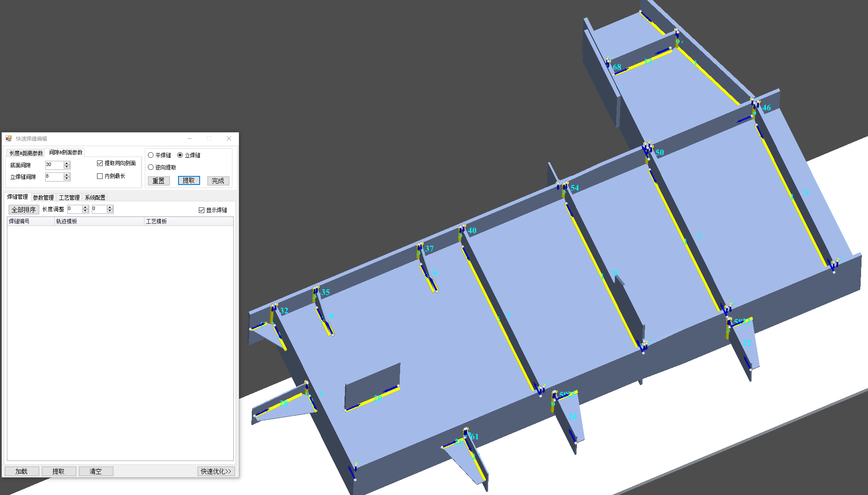Increase 底面间隙 value with up arrow

click(x=67, y=163)
